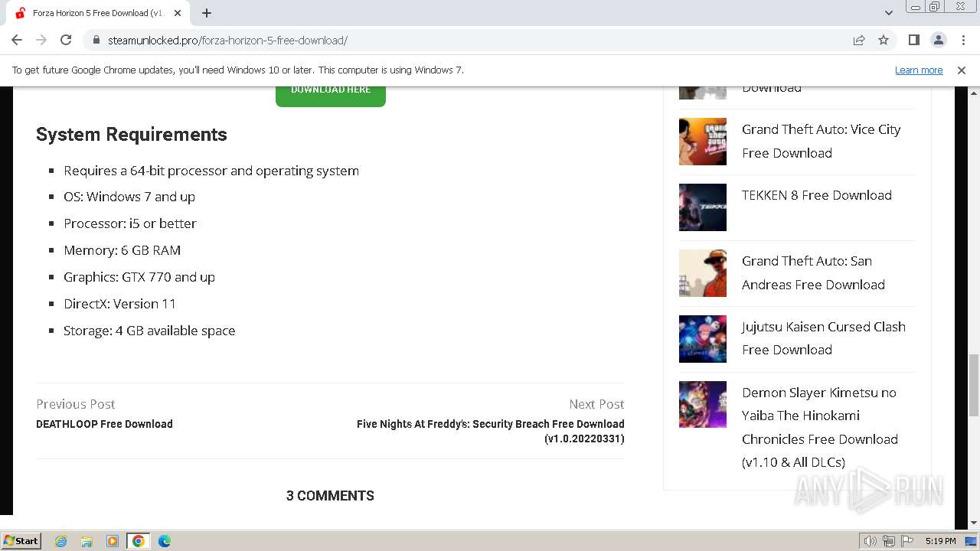The image size is (980, 551).
Task: Click the page vertical scrollbar thumb
Action: pos(973,385)
